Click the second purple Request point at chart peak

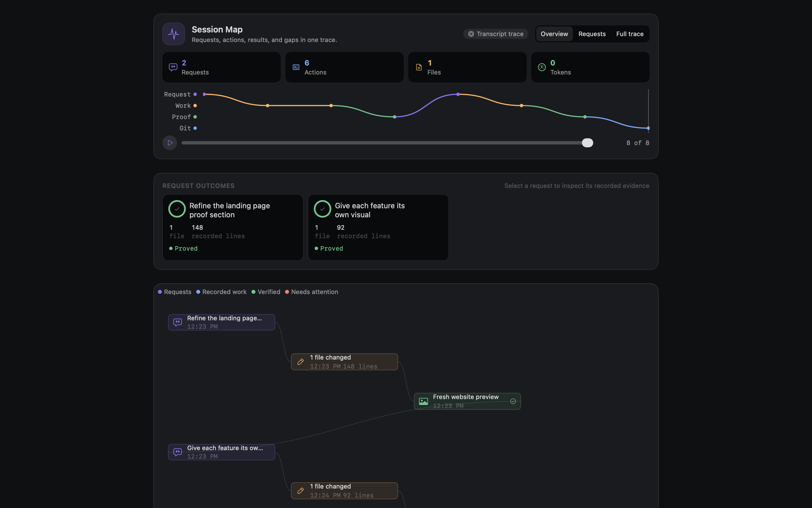[458, 95]
